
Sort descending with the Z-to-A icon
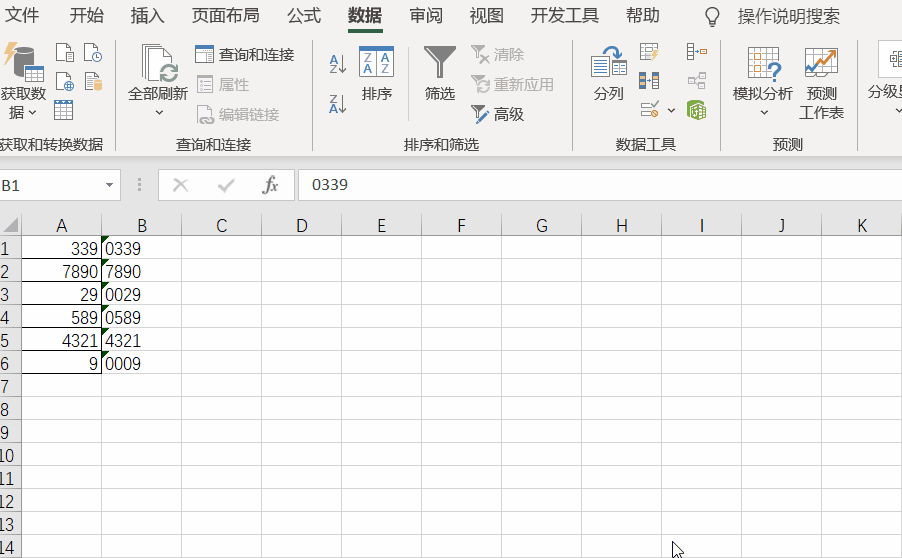point(338,104)
